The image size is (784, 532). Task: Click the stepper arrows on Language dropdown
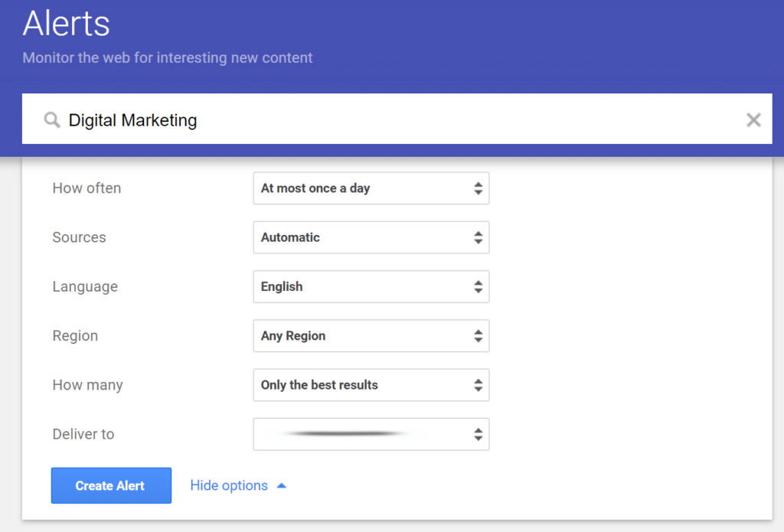coord(480,286)
